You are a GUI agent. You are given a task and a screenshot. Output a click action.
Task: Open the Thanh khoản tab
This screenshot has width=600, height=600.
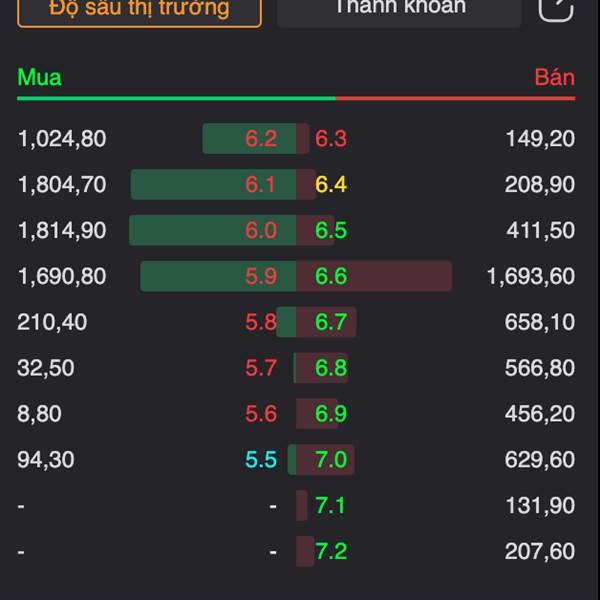coord(399,8)
